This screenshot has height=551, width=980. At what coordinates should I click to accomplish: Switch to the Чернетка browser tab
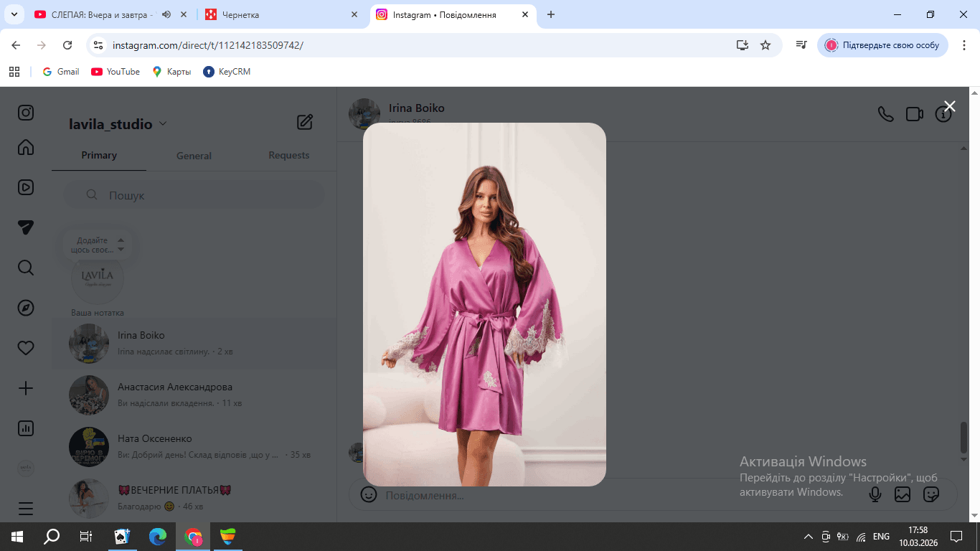(x=283, y=14)
